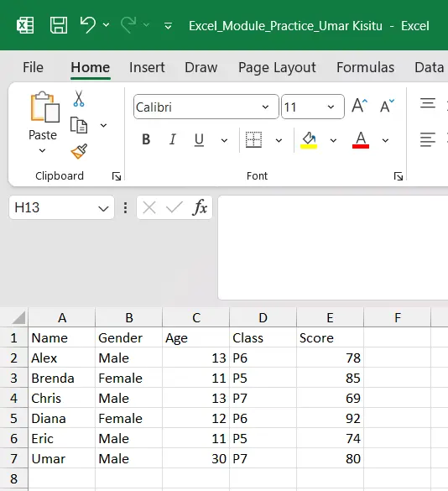The height and width of the screenshot is (491, 448).
Task: Open the Copy options dropdown
Action: pyautogui.click(x=103, y=126)
